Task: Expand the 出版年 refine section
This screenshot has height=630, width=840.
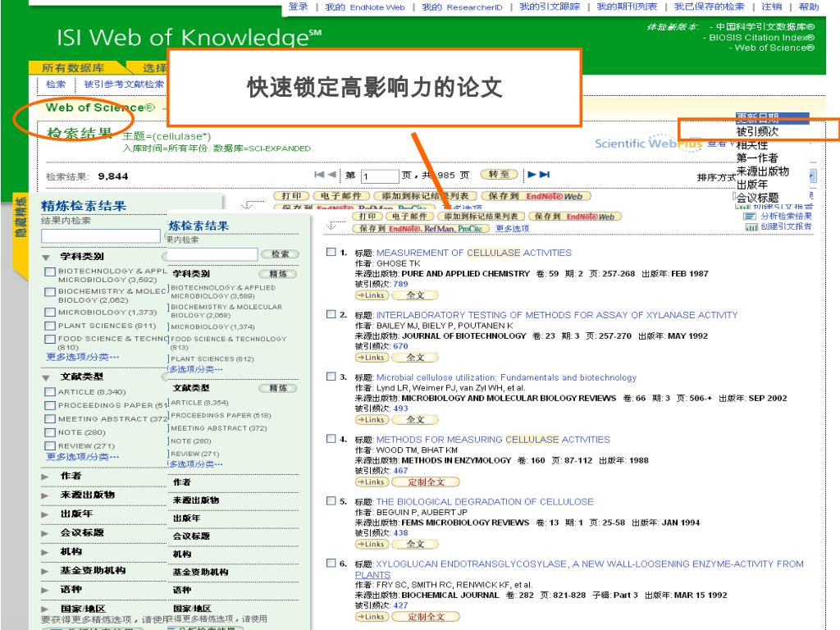Action: point(45,514)
